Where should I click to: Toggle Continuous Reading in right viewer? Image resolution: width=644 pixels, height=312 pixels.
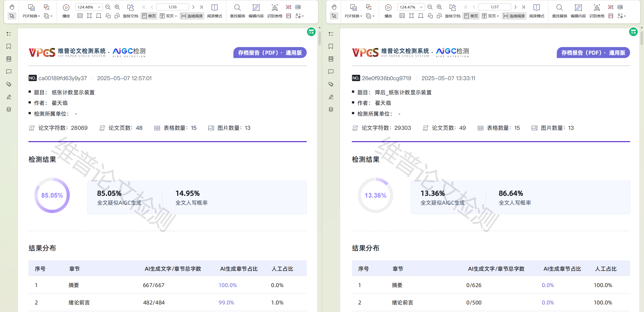coord(514,16)
